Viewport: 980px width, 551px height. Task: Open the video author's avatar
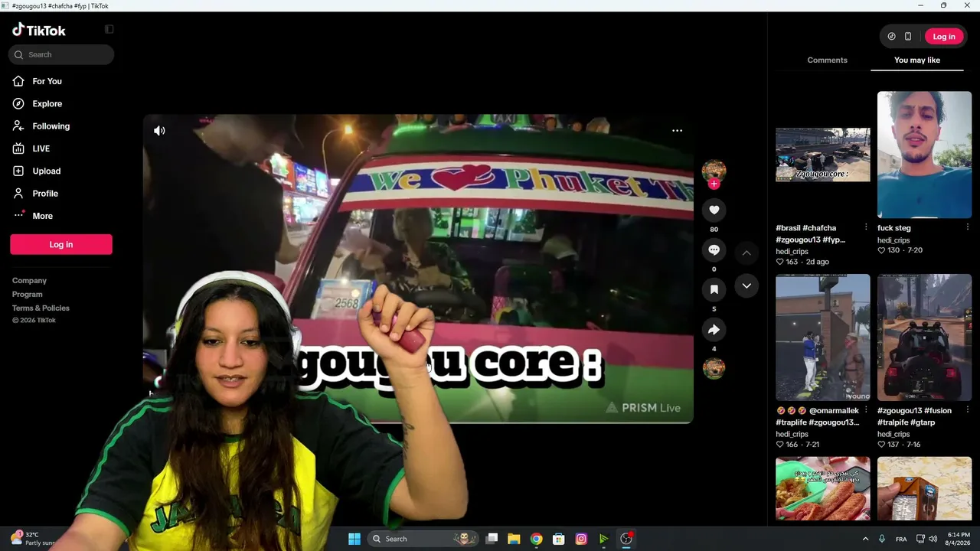[x=714, y=170]
